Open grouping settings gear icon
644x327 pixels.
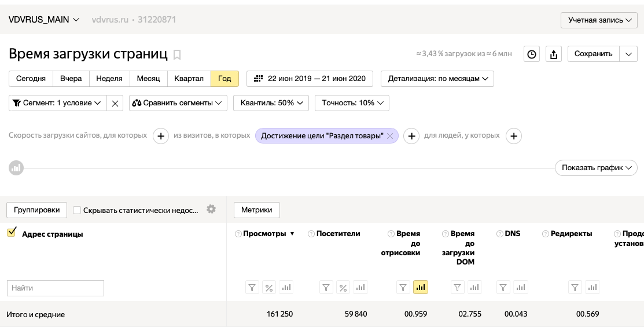tap(211, 209)
